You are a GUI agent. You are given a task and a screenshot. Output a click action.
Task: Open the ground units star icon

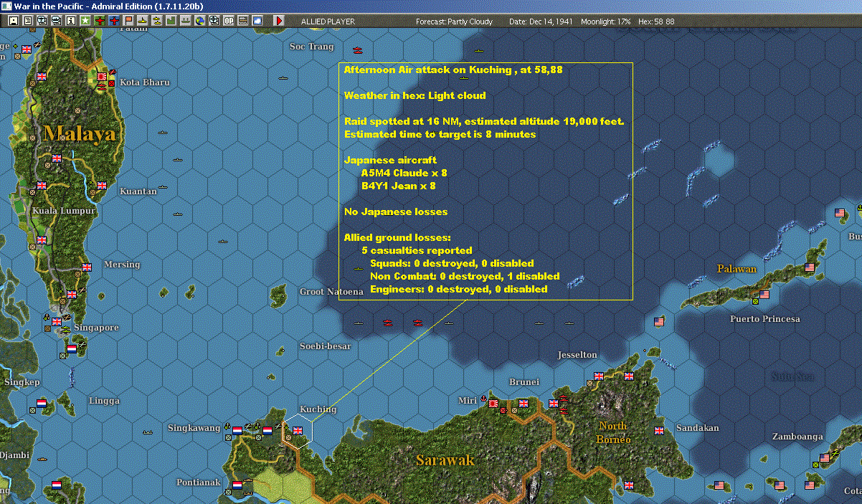85,21
